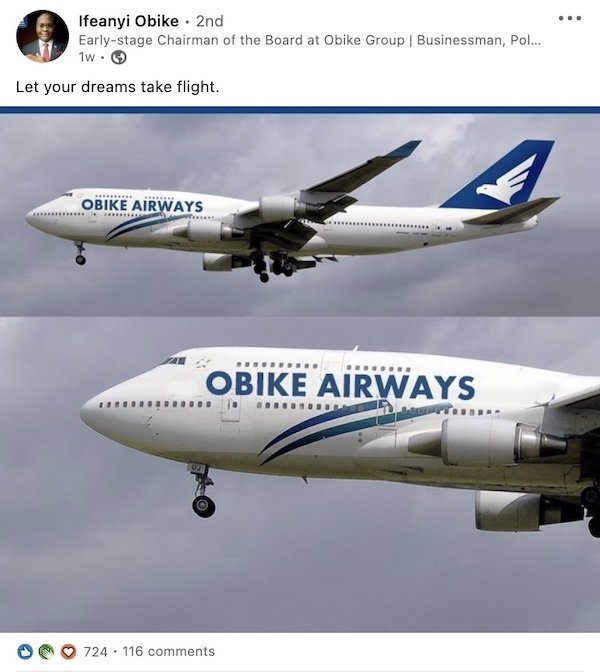Click the 2nd degree connection badge

[210, 21]
